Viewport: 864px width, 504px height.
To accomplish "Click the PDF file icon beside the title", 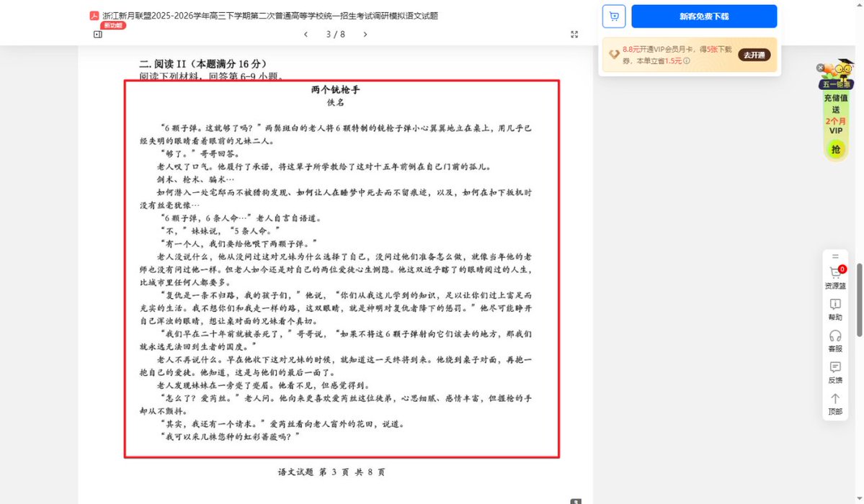I will coord(94,16).
